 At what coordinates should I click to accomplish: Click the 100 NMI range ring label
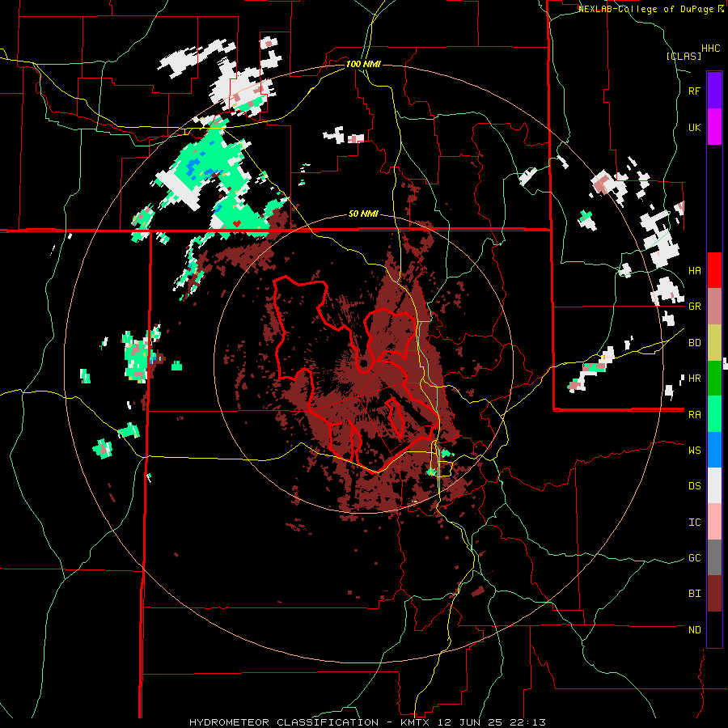click(363, 64)
